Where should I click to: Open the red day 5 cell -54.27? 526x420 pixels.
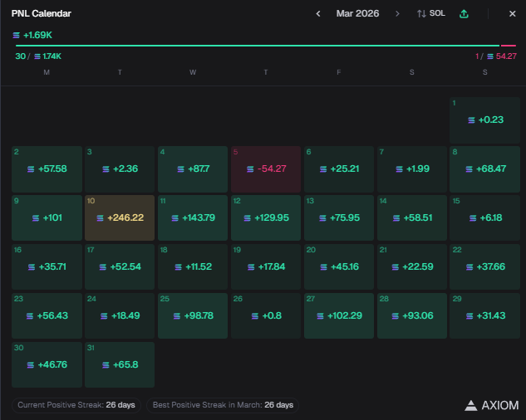pyautogui.click(x=266, y=169)
